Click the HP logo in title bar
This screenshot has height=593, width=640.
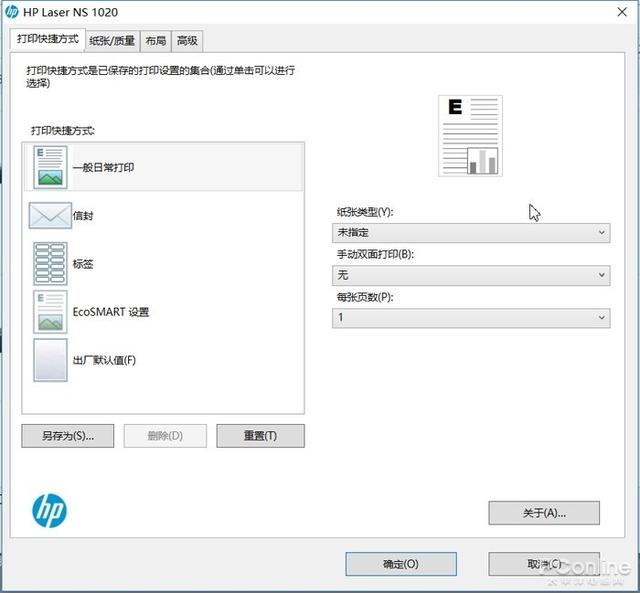12,12
